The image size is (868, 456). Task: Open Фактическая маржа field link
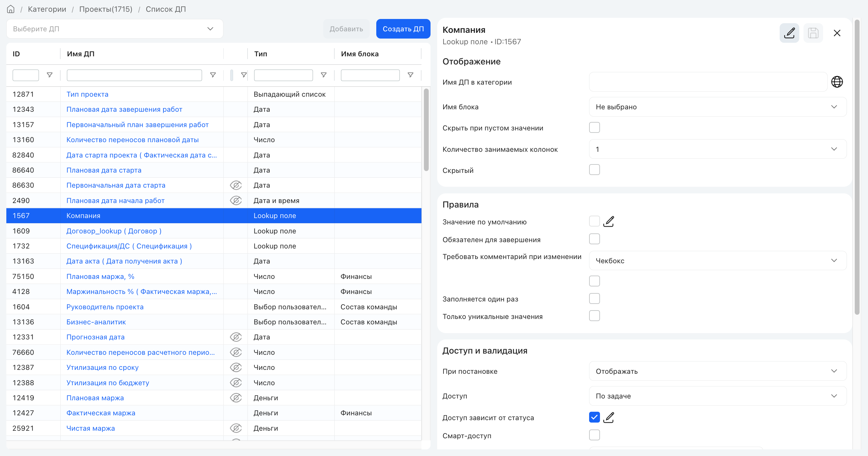click(x=101, y=413)
